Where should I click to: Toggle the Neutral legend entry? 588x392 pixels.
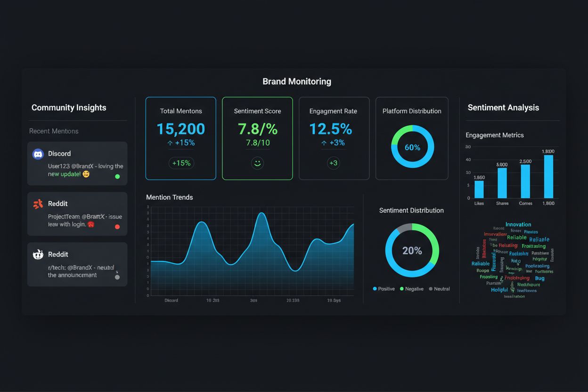click(x=439, y=289)
